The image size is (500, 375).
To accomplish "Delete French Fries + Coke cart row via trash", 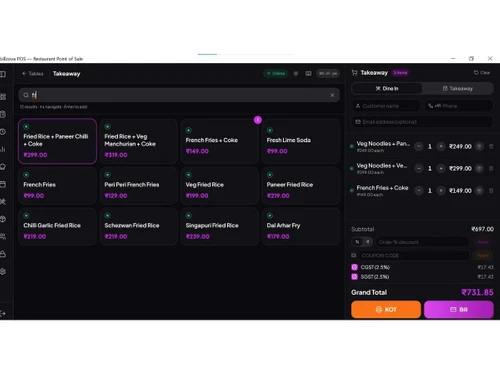I will (x=491, y=191).
